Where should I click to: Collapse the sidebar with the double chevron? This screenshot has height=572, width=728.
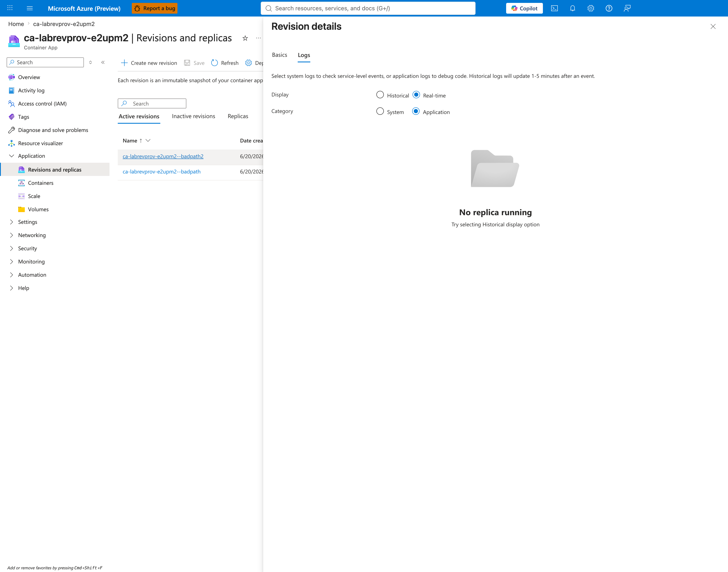[x=103, y=62]
